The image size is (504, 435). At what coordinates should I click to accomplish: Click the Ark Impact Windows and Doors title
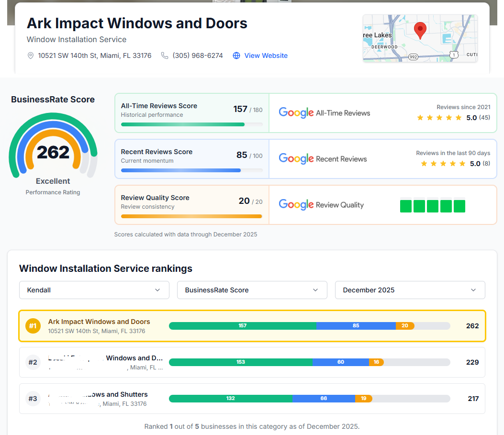[x=137, y=23]
